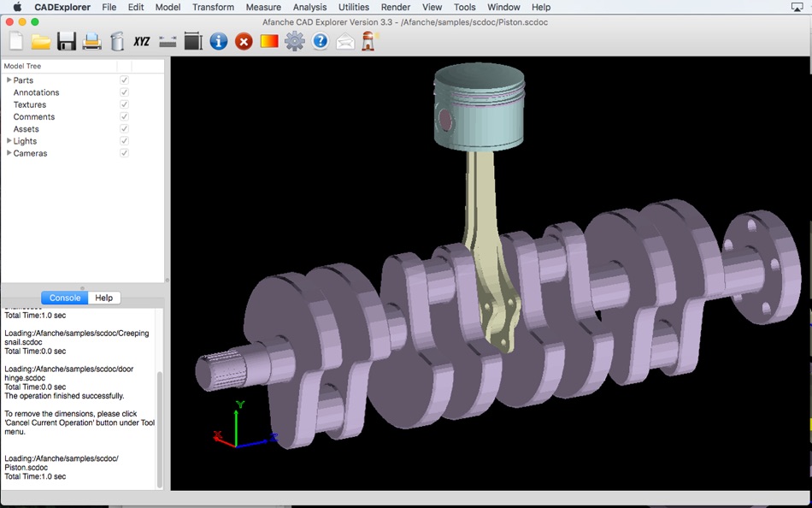The image size is (812, 508).
Task: Select Assets in the model tree
Action: point(26,128)
